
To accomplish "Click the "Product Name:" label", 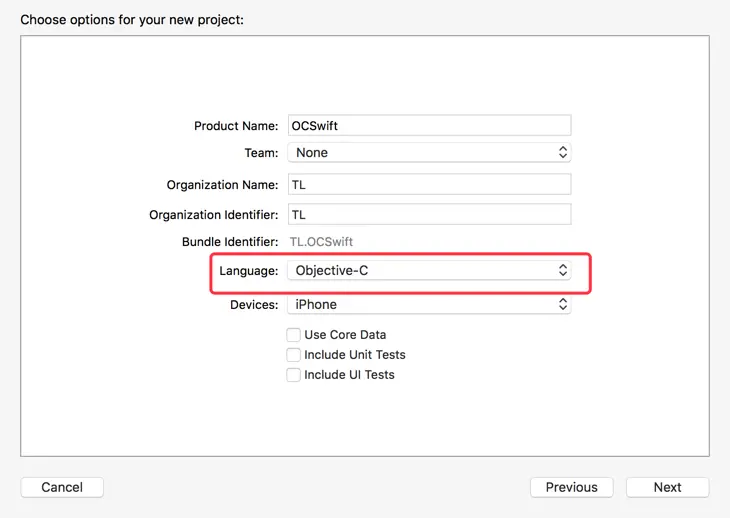I will coord(236,126).
